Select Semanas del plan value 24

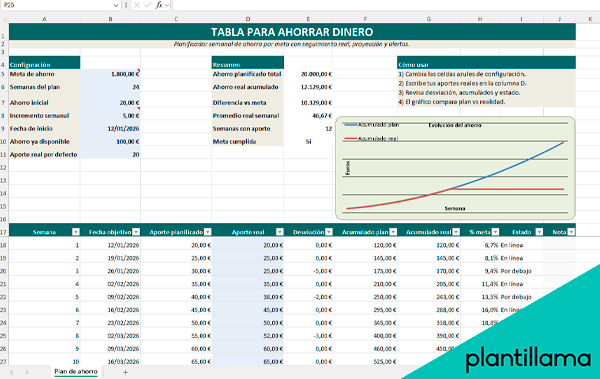pos(110,87)
